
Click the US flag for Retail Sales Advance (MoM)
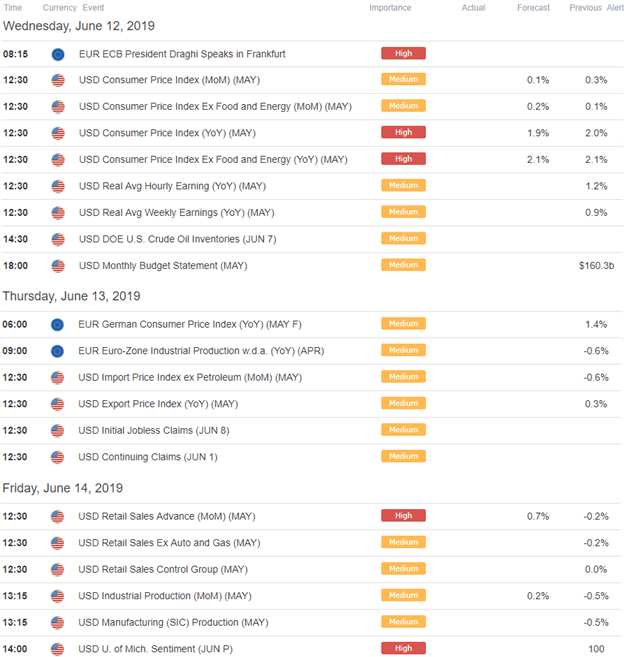[57, 516]
